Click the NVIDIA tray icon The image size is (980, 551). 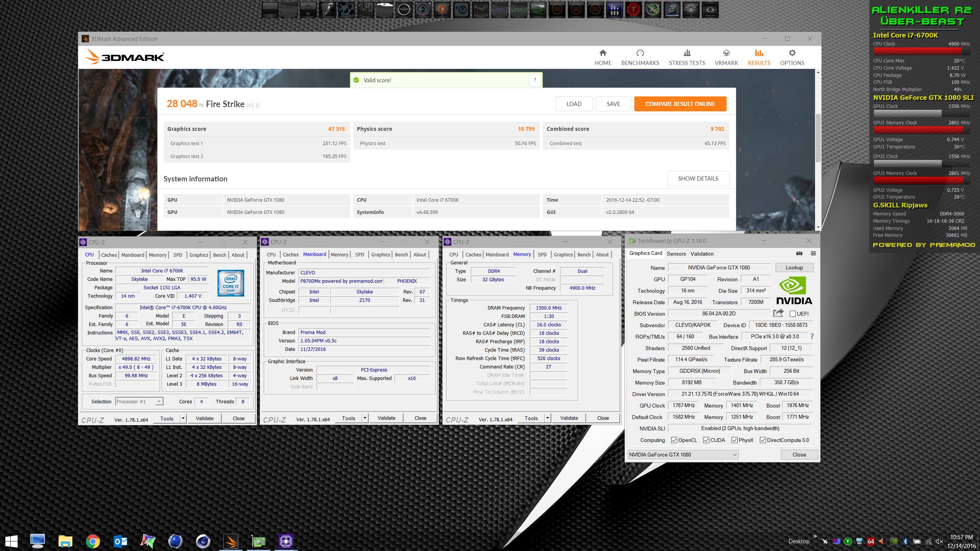click(894, 541)
